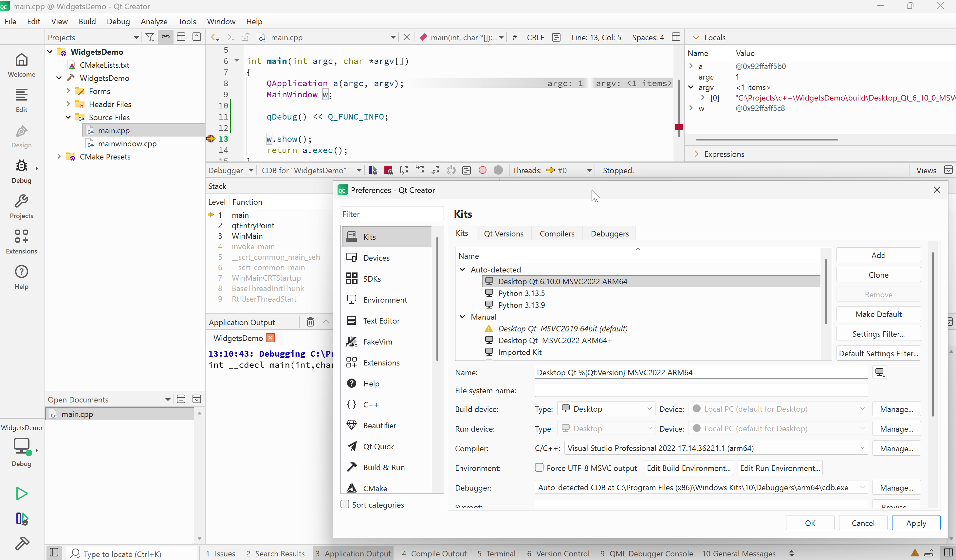Viewport: 956px width, 560px height.
Task: Continue debugging with the Continue icon
Action: pyautogui.click(x=373, y=170)
